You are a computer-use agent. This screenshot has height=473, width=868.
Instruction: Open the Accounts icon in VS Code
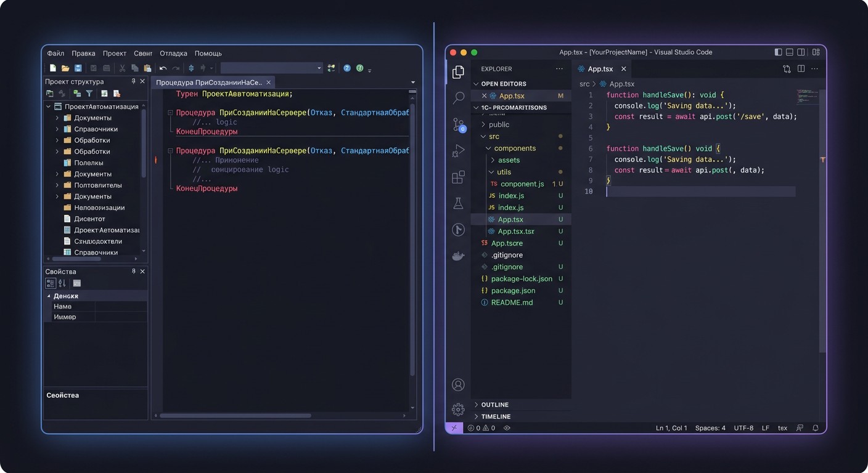tap(458, 385)
